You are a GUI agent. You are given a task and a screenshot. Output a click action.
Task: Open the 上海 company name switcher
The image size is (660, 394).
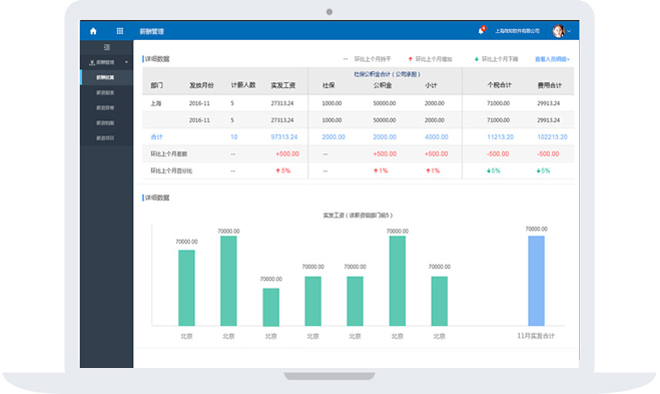pos(517,31)
